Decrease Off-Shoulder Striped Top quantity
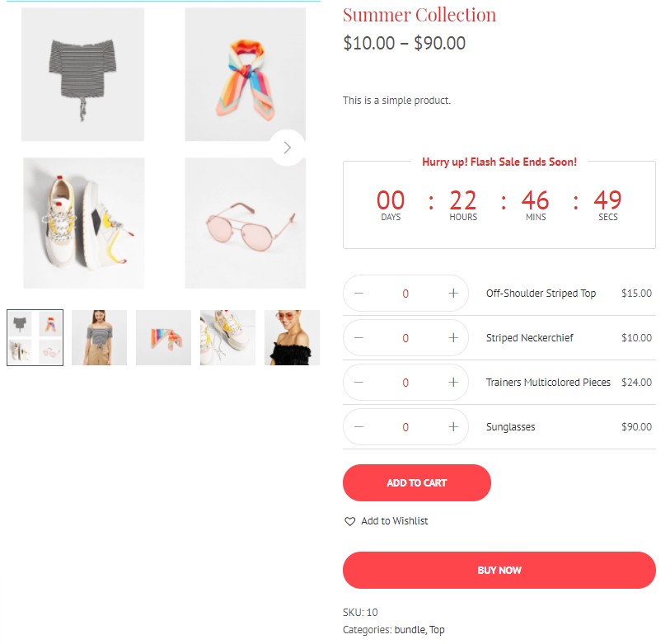Screen dimensions: 670x644 (x=358, y=294)
